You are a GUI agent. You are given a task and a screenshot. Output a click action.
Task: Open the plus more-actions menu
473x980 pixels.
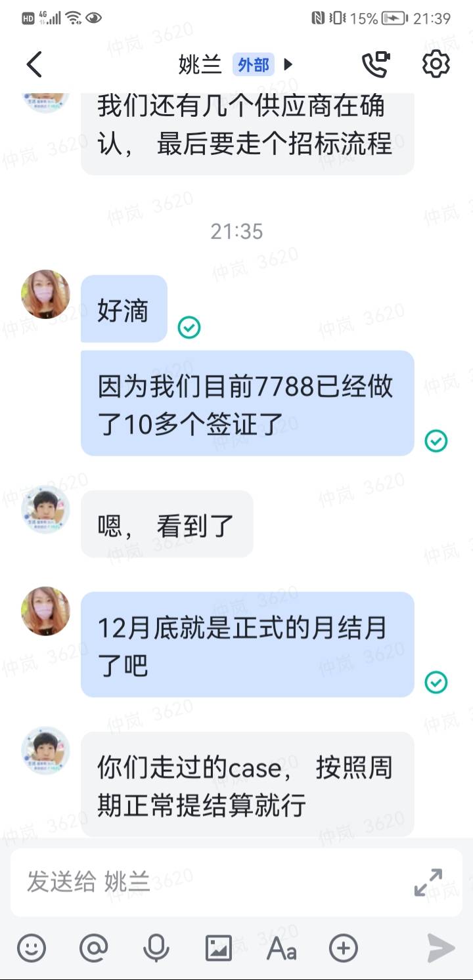point(343,948)
